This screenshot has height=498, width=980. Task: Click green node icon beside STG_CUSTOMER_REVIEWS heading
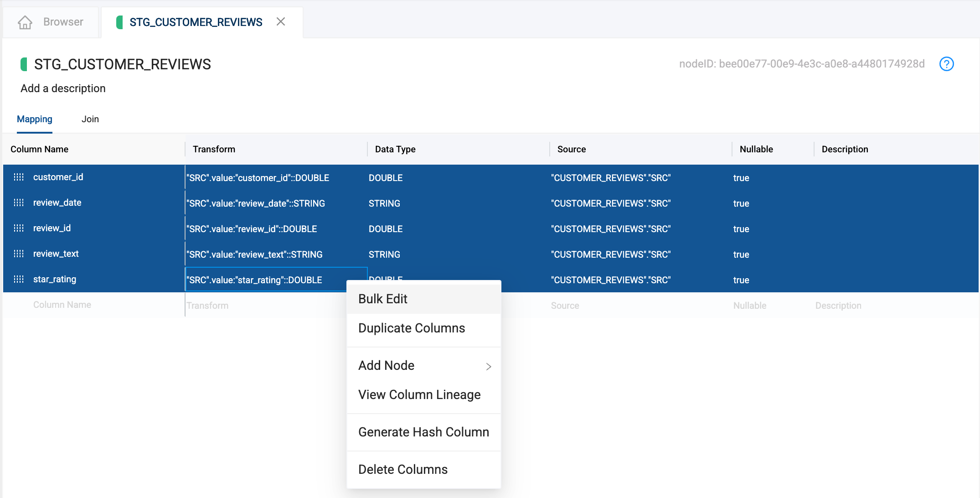coord(24,64)
